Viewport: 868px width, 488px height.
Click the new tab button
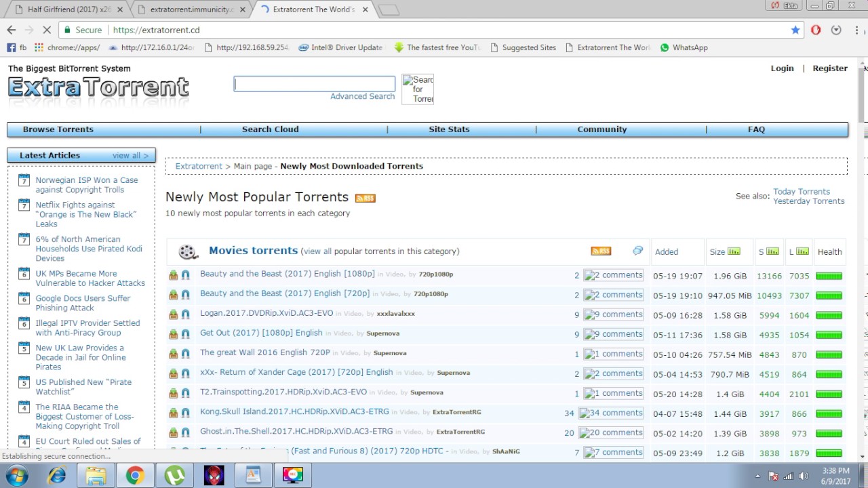pos(388,10)
